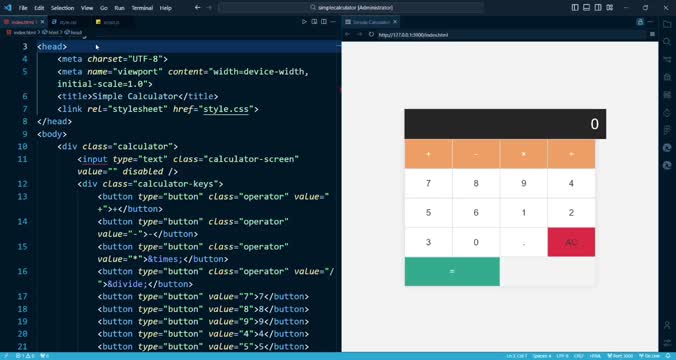Screen dimensions: 676x360
Task: Open the notifications bell in status bar
Action: pos(668,356)
